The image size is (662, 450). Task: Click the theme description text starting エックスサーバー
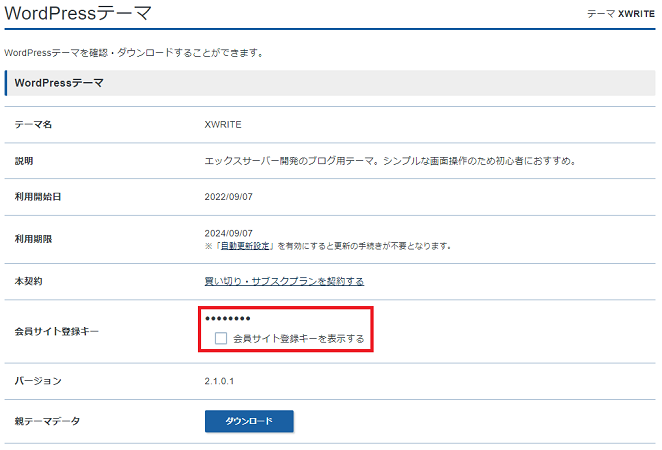click(391, 161)
